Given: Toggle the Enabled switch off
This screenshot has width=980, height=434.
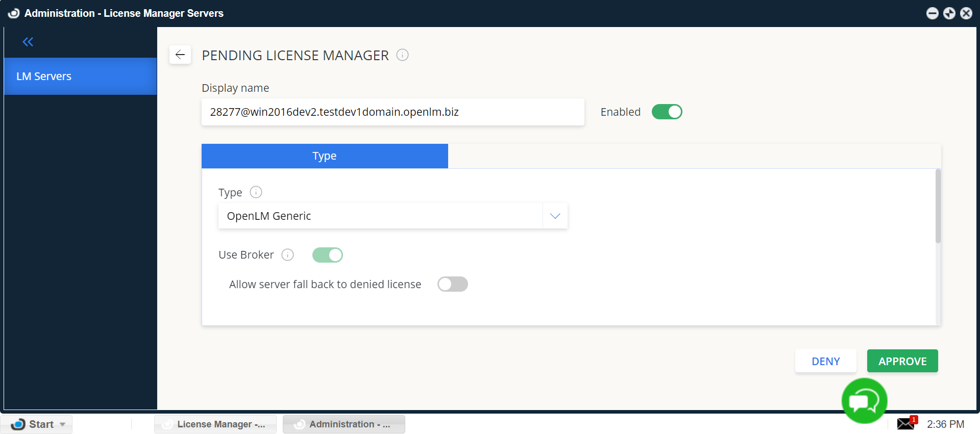Looking at the screenshot, I should 667,112.
